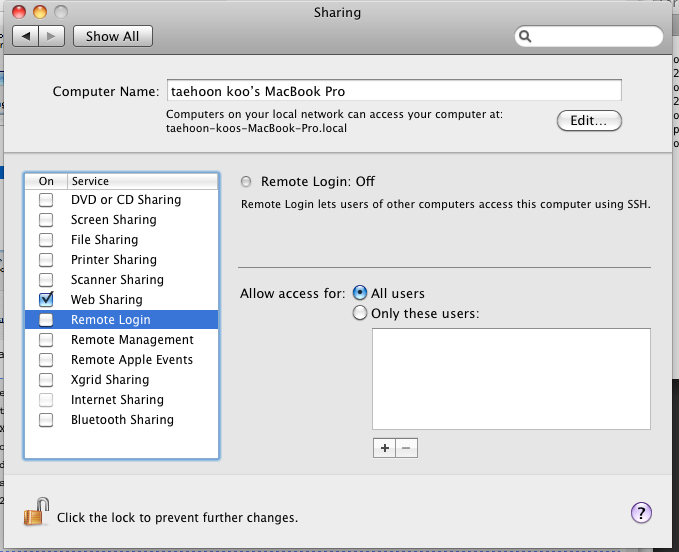The image size is (679, 552).
Task: Enable Remote Management checkbox
Action: click(46, 340)
